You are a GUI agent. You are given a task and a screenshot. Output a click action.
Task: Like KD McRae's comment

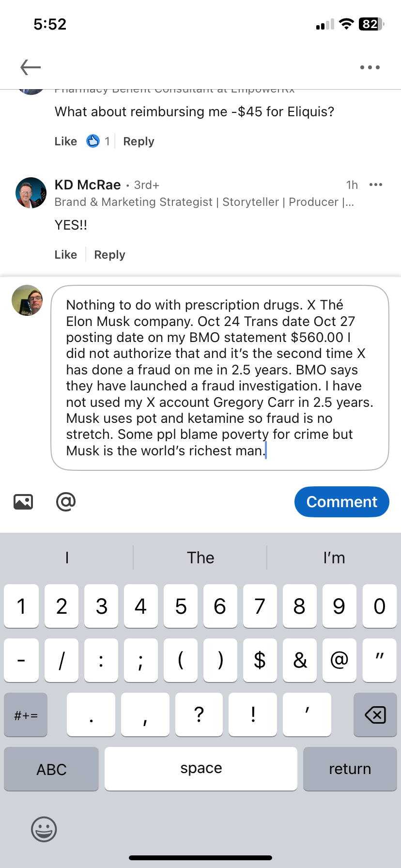click(x=66, y=255)
